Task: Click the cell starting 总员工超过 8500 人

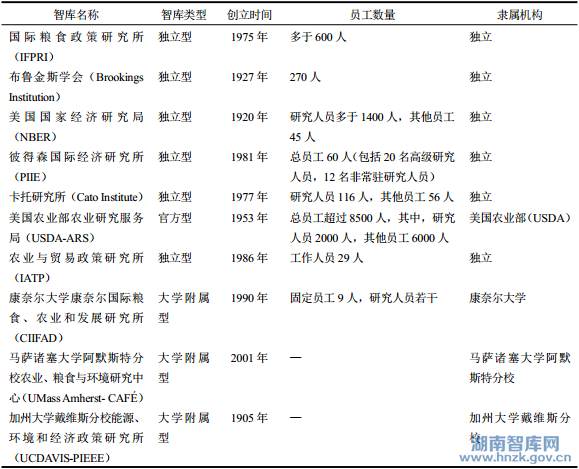Action: click(x=372, y=228)
